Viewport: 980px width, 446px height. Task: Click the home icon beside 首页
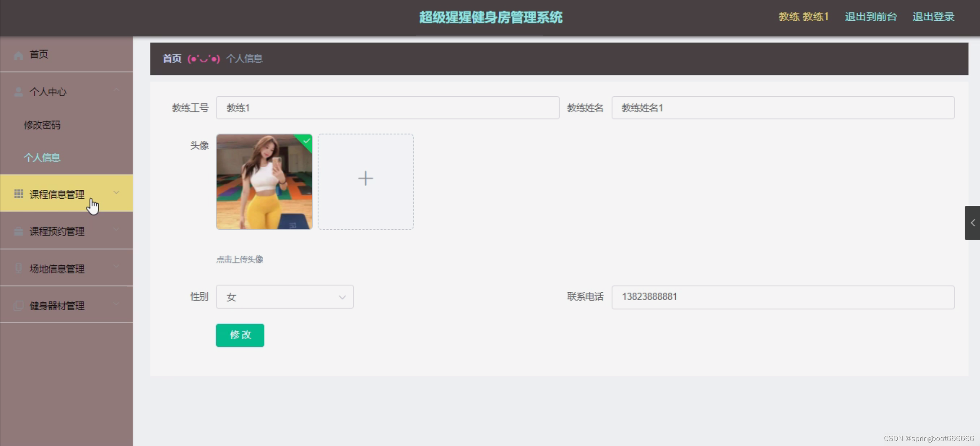pos(18,55)
